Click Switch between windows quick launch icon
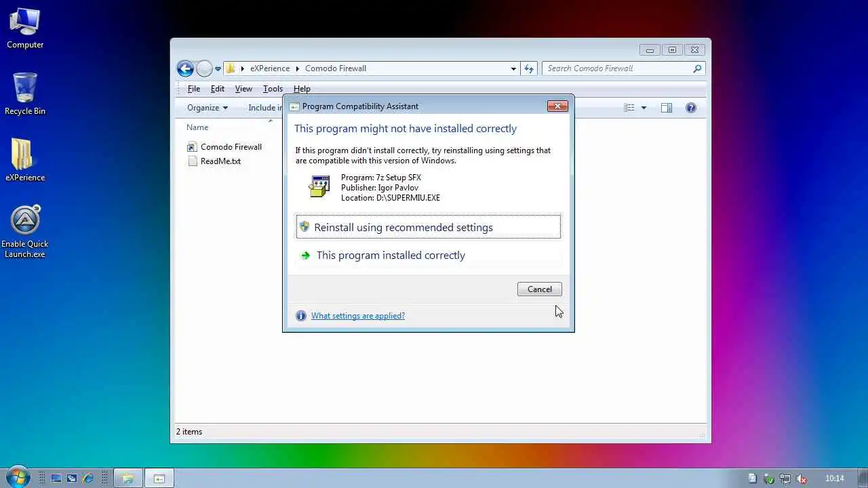Image resolution: width=868 pixels, height=488 pixels. [x=72, y=479]
